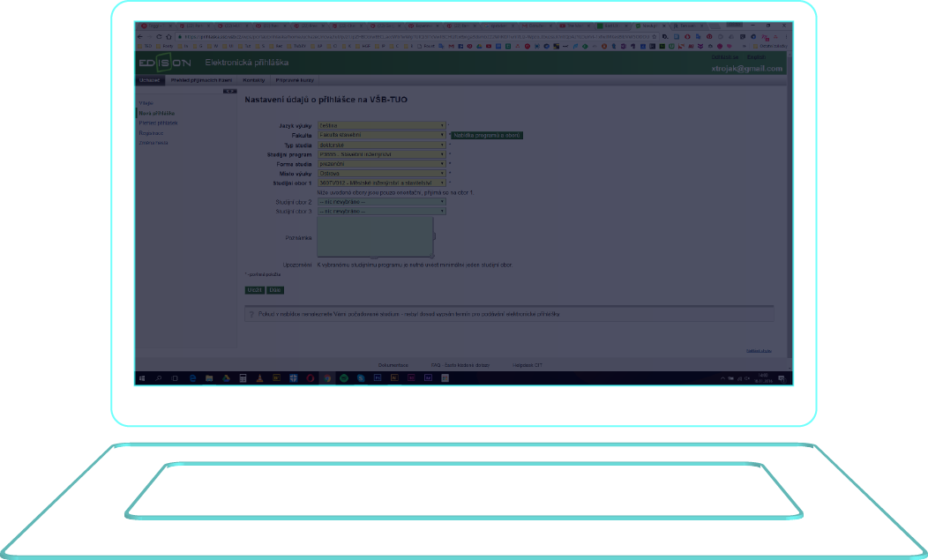Show hidden system tray icons chevron
The height and width of the screenshot is (560, 928).
point(722,378)
